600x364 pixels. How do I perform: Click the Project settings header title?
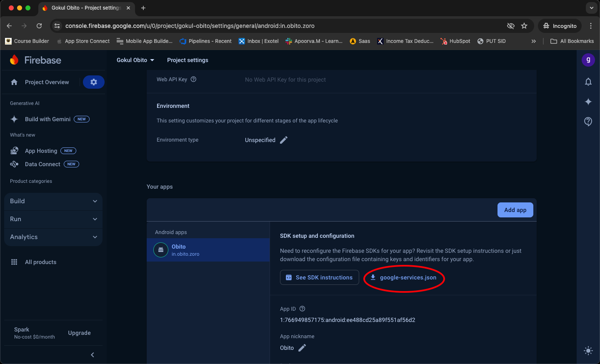click(187, 60)
